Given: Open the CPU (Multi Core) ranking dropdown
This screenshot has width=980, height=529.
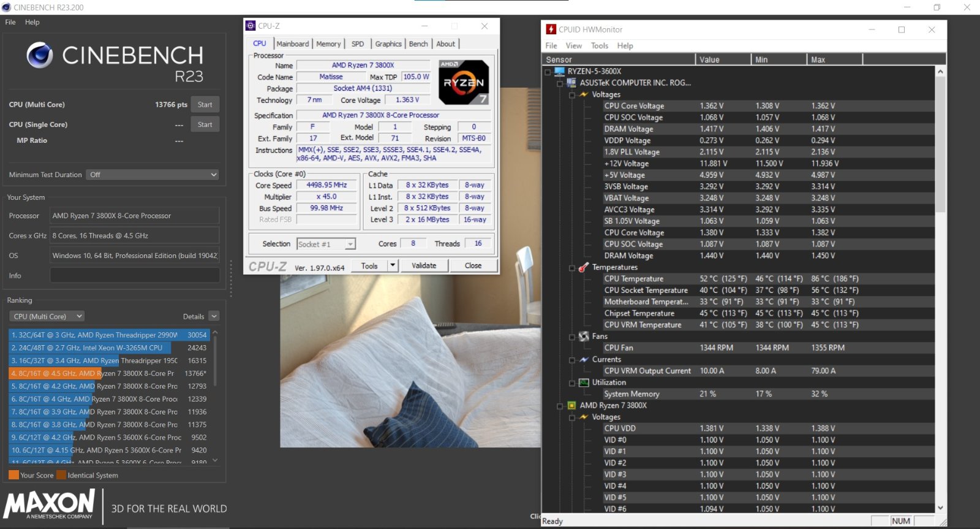Looking at the screenshot, I should 47,316.
